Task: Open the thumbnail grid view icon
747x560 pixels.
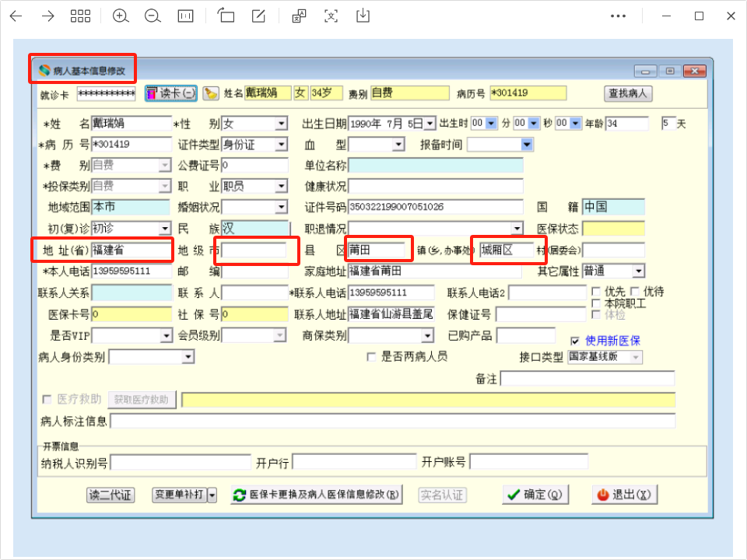Action: point(80,16)
